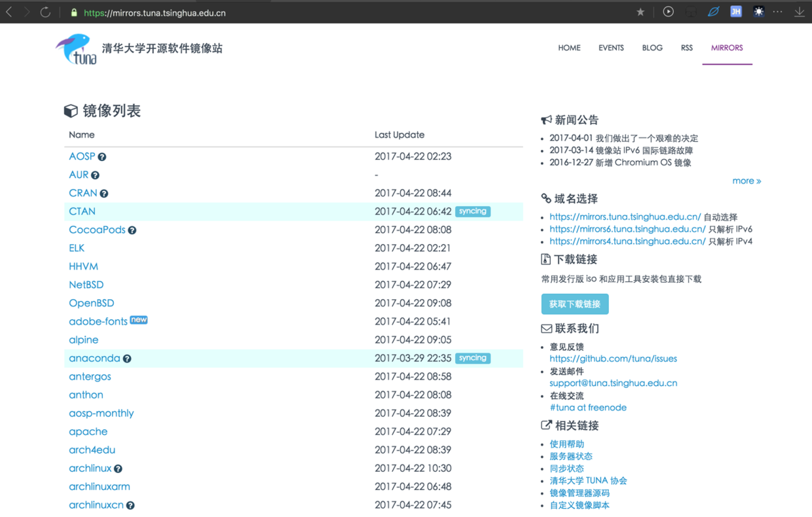Open the github.com/tuna/issues link
This screenshot has height=517, width=812.
[x=613, y=359]
